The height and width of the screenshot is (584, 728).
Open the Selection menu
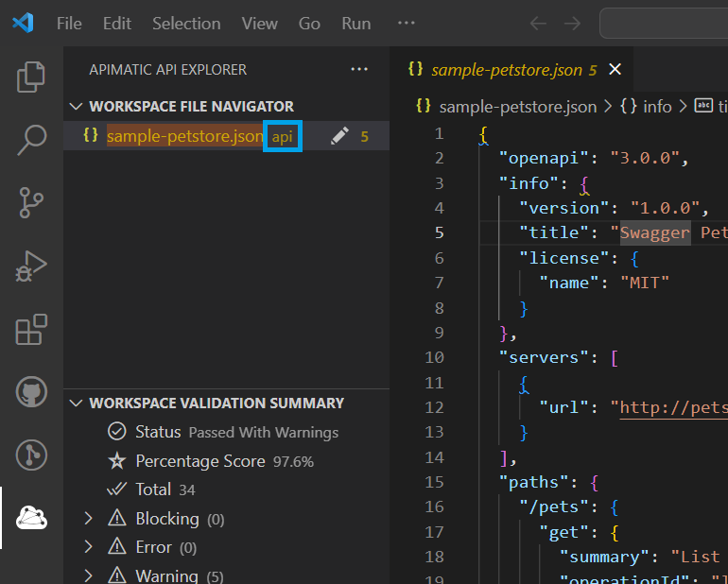pos(186,24)
